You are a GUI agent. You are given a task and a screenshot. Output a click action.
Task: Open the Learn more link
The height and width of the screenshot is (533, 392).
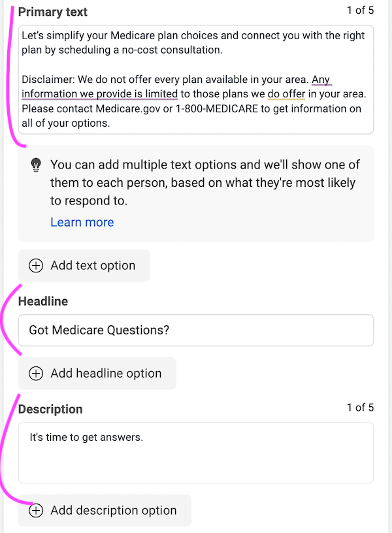point(82,222)
